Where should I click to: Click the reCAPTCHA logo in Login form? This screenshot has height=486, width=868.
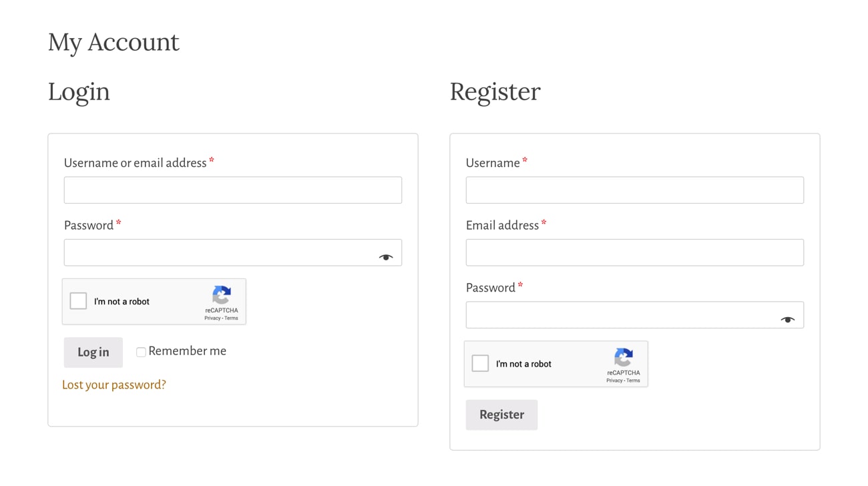(x=222, y=295)
